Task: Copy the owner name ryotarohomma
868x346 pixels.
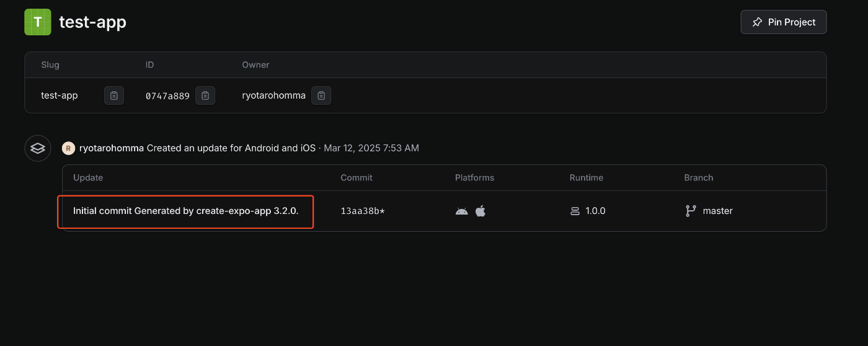Action: point(321,95)
